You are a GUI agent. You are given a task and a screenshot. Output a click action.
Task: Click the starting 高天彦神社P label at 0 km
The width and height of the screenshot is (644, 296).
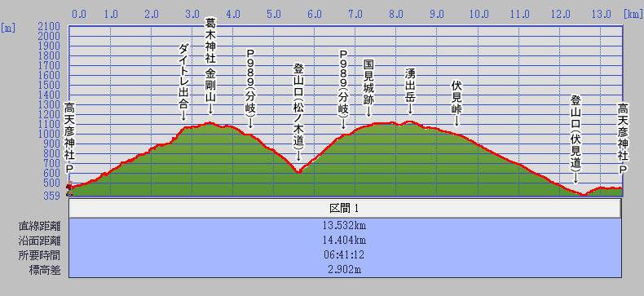(69, 139)
